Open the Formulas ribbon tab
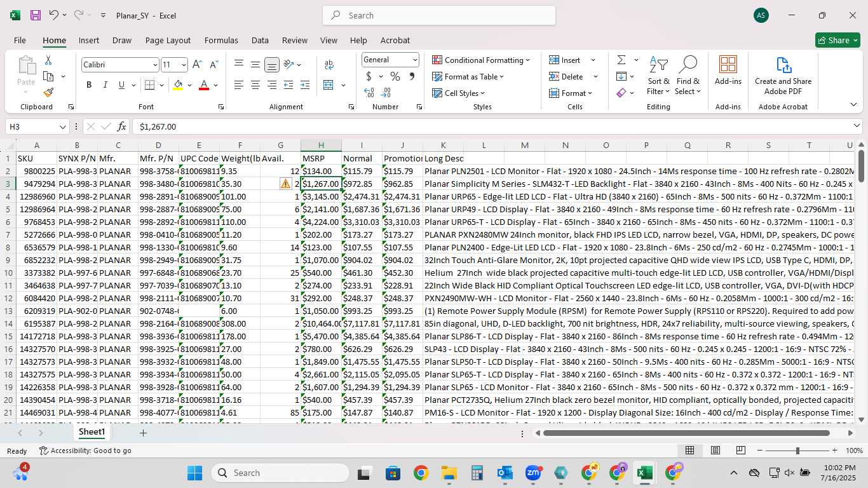 point(221,40)
